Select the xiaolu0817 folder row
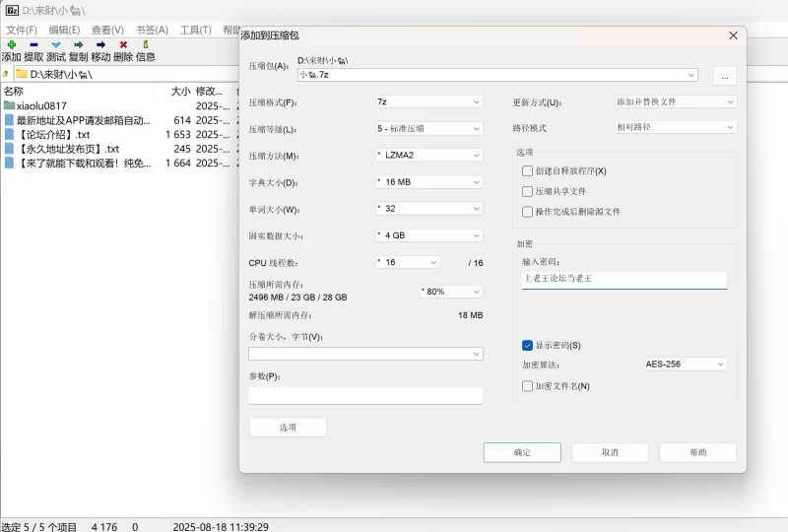This screenshot has width=788, height=532. [x=119, y=105]
